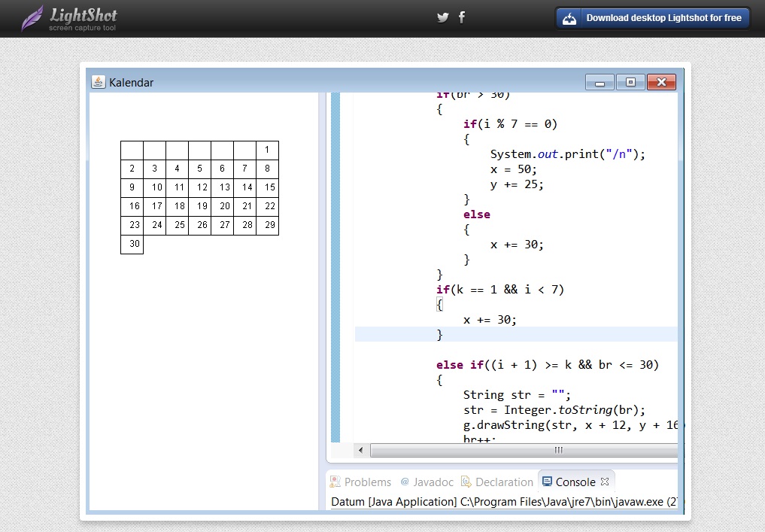Click the else if((i + 1) >= k line
Image resolution: width=765 pixels, height=532 pixels.
click(x=548, y=365)
